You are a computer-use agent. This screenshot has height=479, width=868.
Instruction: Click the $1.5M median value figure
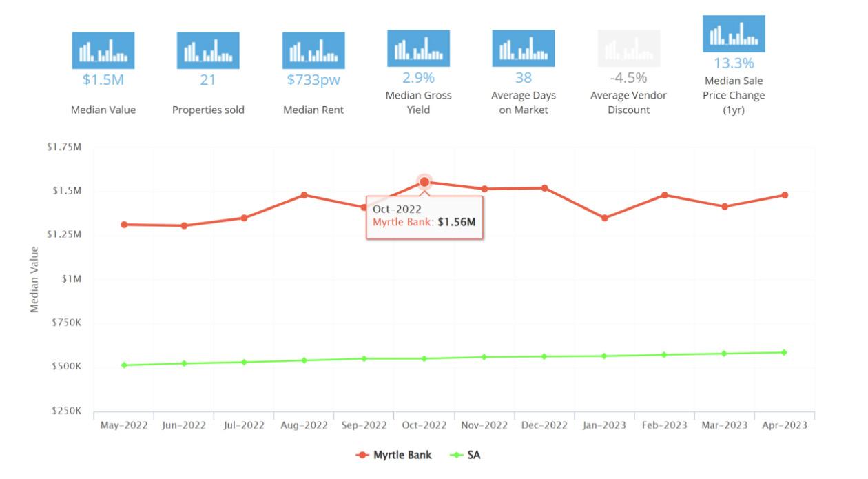(103, 80)
